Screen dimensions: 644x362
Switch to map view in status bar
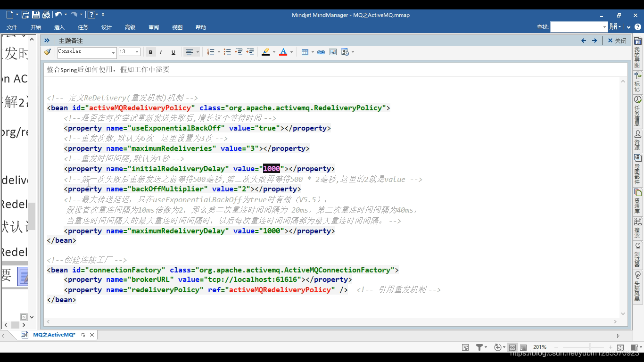(512, 347)
